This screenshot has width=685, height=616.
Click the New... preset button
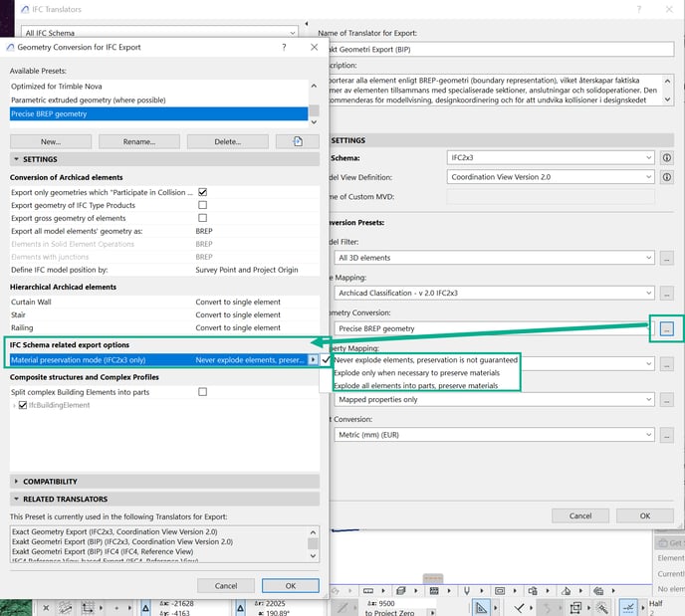pyautogui.click(x=51, y=141)
